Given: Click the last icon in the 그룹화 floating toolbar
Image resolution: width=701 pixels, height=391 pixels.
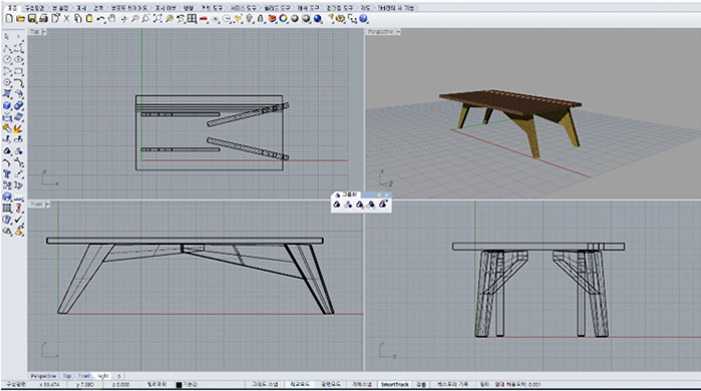Looking at the screenshot, I should click(x=383, y=205).
